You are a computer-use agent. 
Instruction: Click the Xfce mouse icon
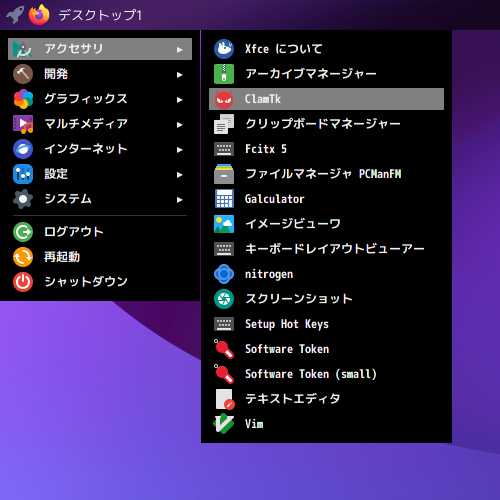tap(224, 49)
